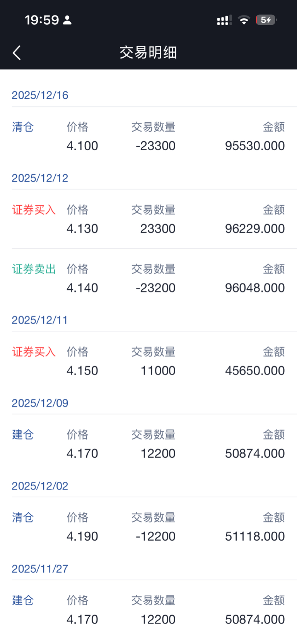Viewport: 297px width, 644px height.
Task: Tap the 50874.000 amount under 2025/12/09
Action: click(x=255, y=453)
